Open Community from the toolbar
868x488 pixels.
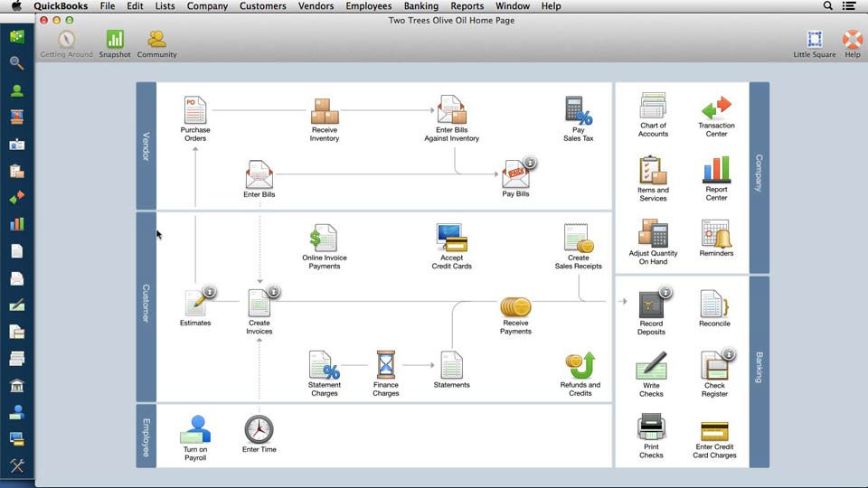point(156,43)
